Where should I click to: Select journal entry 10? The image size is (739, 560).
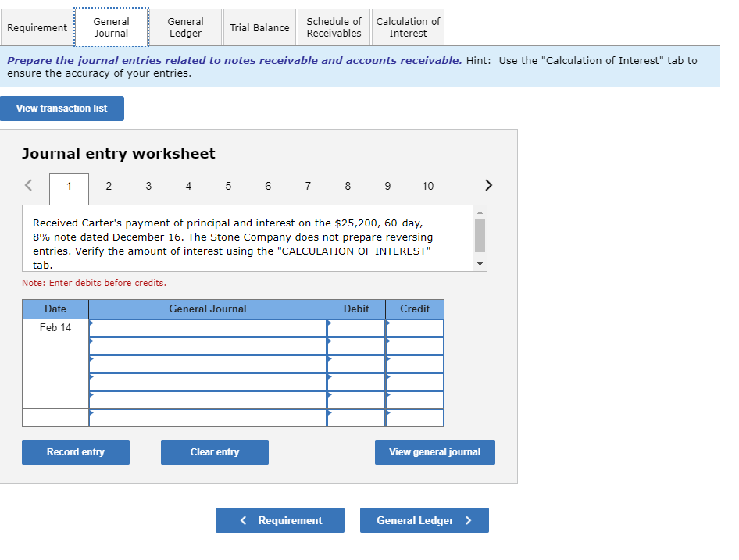pyautogui.click(x=427, y=186)
